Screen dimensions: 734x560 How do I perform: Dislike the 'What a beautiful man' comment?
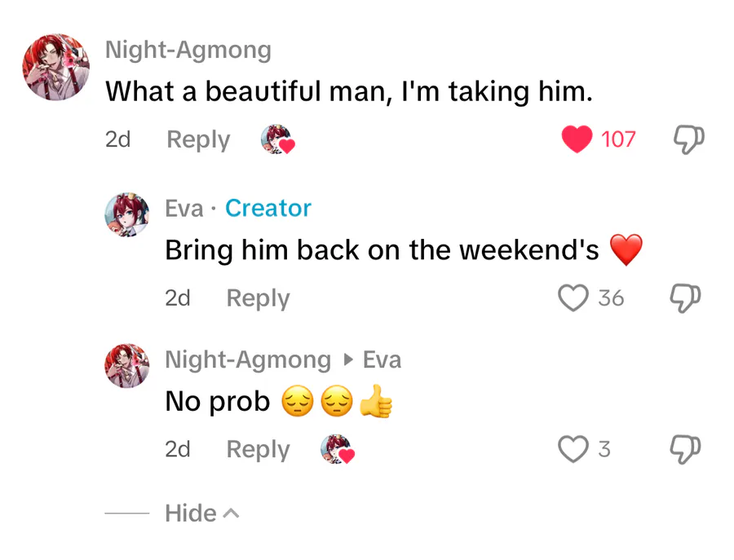point(688,139)
